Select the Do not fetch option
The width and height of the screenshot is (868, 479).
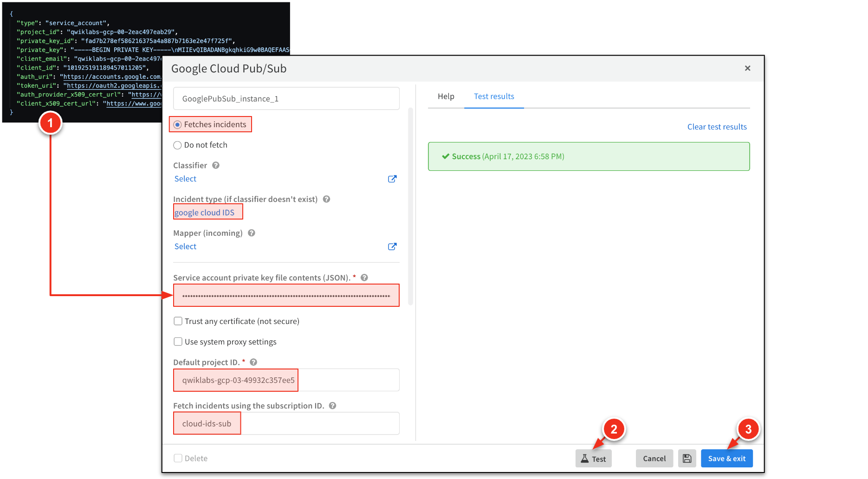(x=177, y=145)
